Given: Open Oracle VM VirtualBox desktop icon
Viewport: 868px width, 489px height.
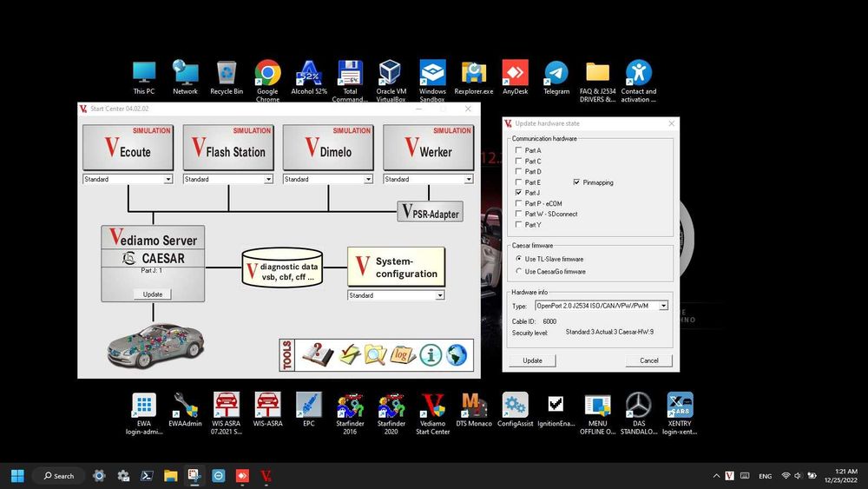Looking at the screenshot, I should [x=391, y=81].
